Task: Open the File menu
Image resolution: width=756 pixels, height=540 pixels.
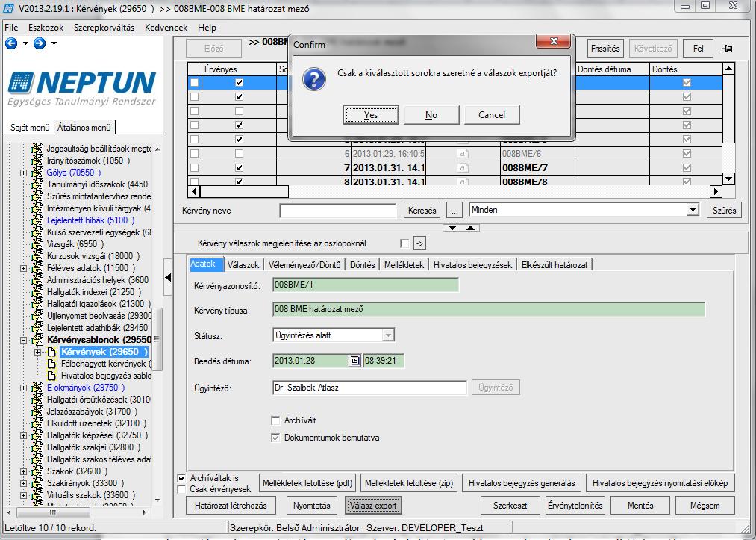Action: coord(11,28)
